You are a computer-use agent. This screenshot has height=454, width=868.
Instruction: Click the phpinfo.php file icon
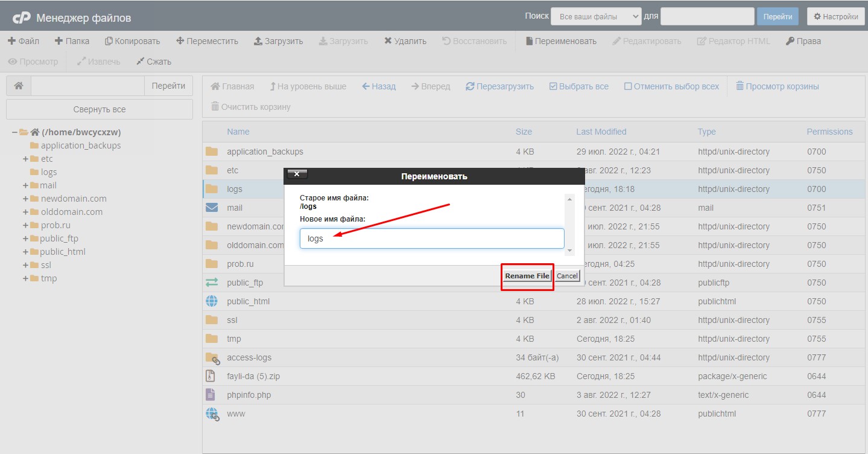pyautogui.click(x=211, y=395)
